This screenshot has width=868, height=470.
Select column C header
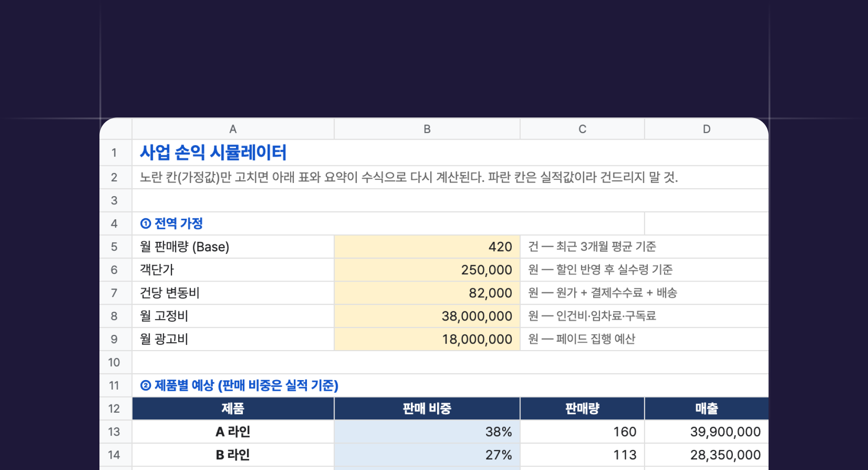coord(582,129)
